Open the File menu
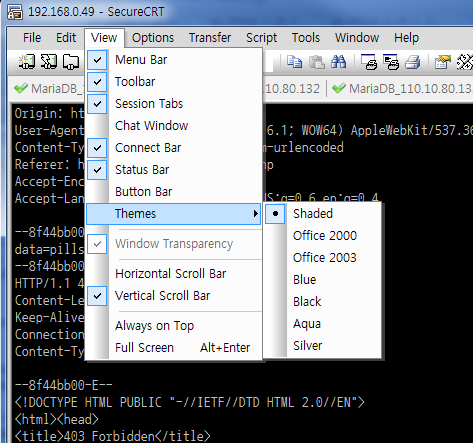 click(32, 38)
